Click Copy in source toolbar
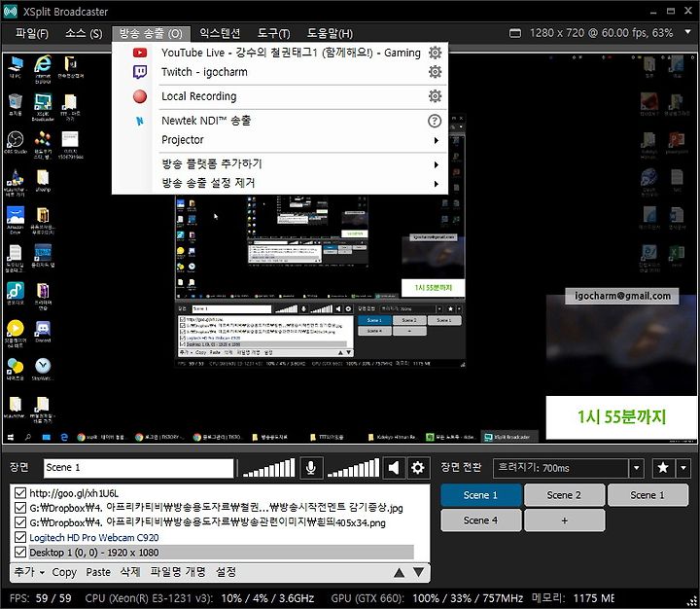The height and width of the screenshot is (609, 700). [64, 572]
